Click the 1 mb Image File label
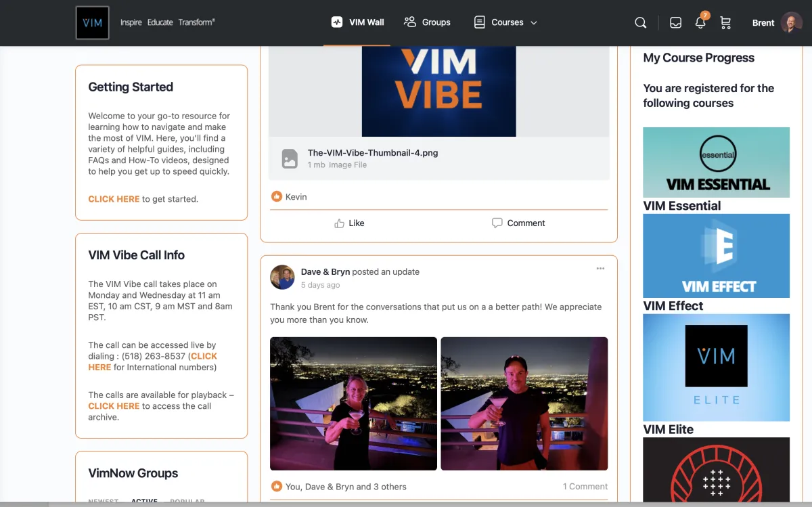The height and width of the screenshot is (507, 812). point(337,164)
